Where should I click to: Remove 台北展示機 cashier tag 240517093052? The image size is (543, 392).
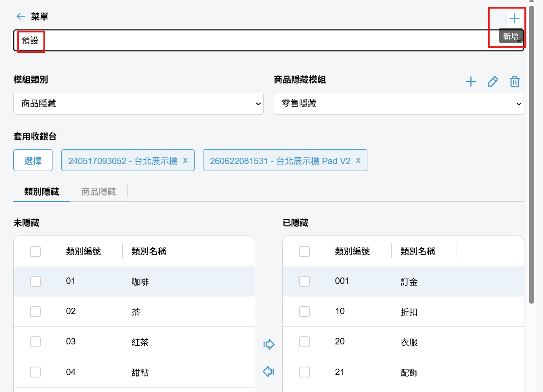coord(185,160)
